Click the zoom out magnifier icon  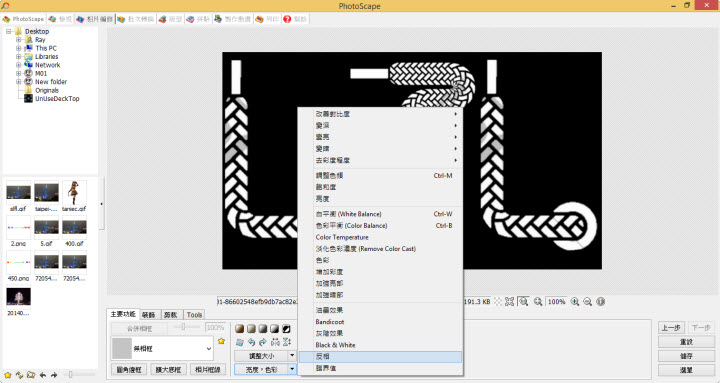[x=587, y=302]
